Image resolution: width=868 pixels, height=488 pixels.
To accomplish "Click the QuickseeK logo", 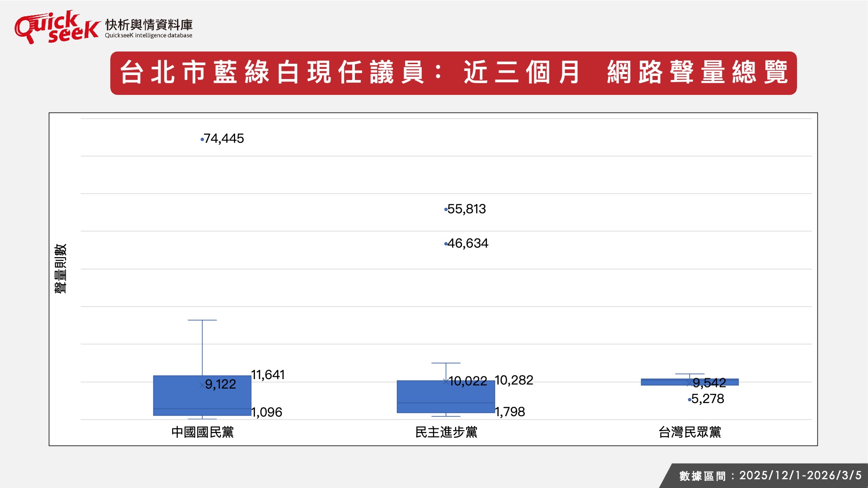I will (x=57, y=27).
